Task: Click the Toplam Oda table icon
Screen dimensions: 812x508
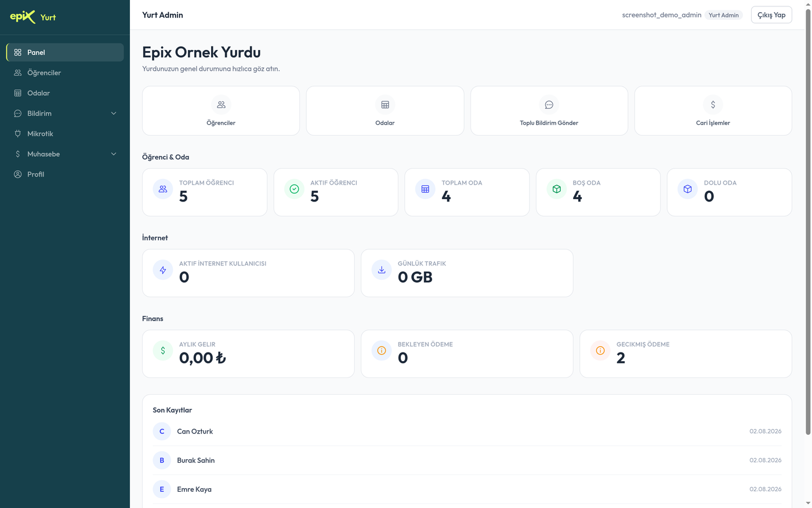Action: (425, 189)
